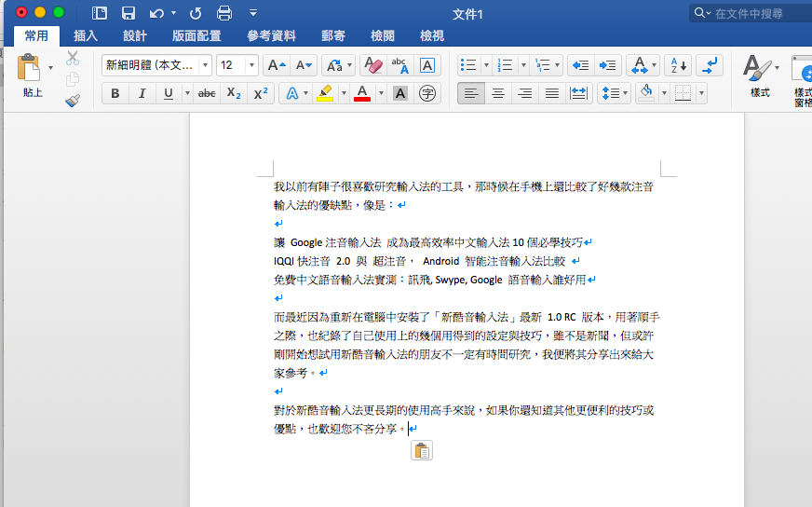This screenshot has width=812, height=507.
Task: Switch to the 參考資料 (References) tab
Action: tap(271, 35)
